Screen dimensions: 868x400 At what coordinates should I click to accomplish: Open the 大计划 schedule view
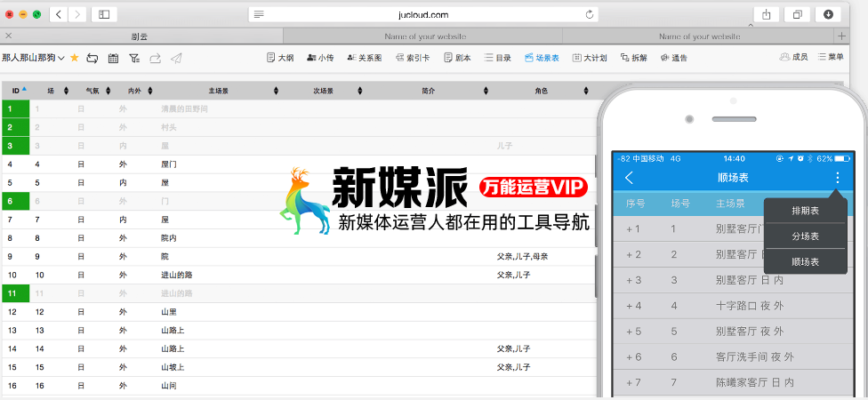pyautogui.click(x=591, y=58)
